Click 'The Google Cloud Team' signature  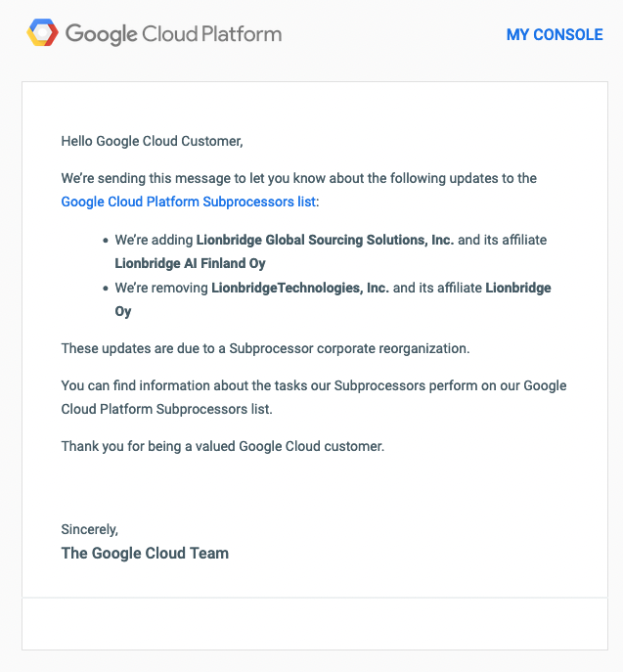click(x=145, y=553)
